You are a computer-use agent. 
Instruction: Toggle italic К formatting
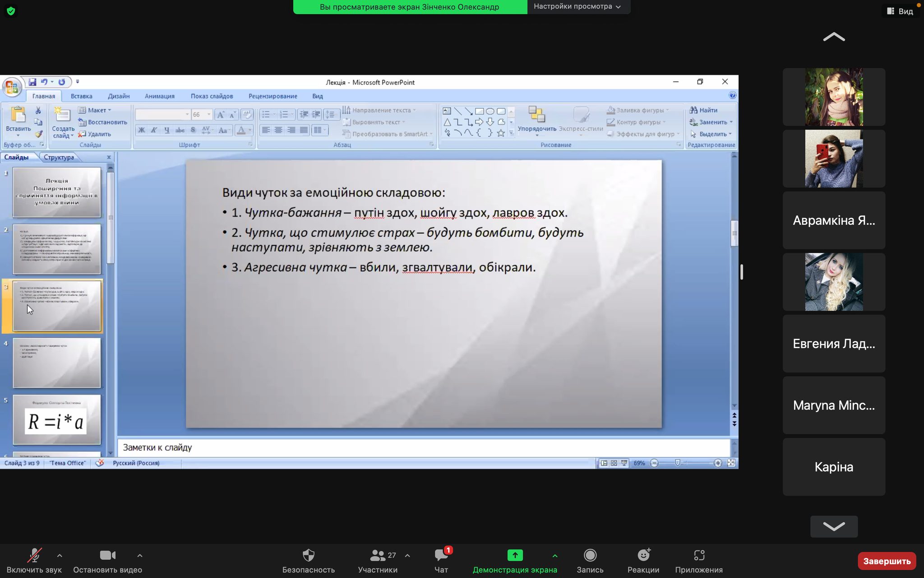pyautogui.click(x=154, y=130)
